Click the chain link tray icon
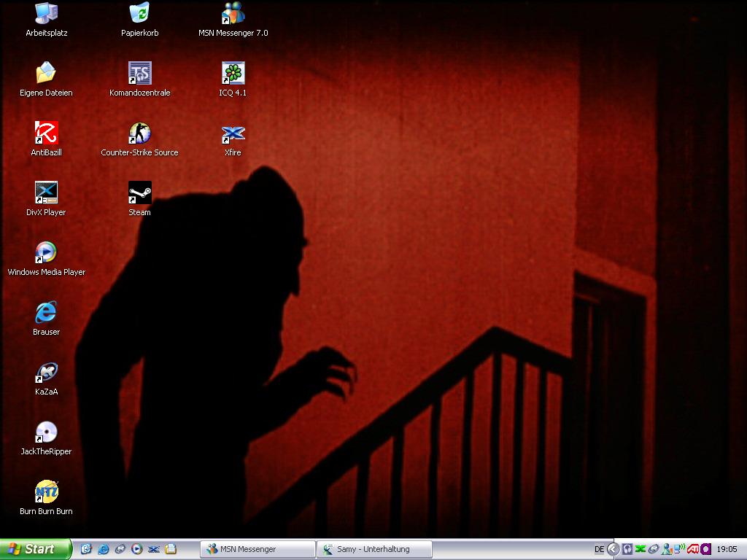The image size is (747, 560). 654,549
